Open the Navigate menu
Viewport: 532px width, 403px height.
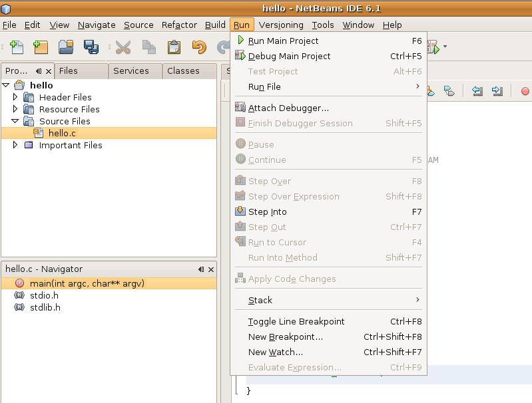pos(97,25)
